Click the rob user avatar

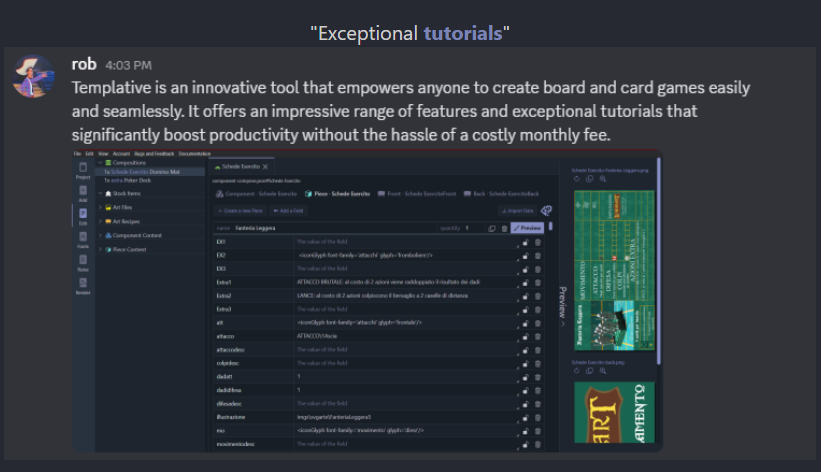coord(33,76)
